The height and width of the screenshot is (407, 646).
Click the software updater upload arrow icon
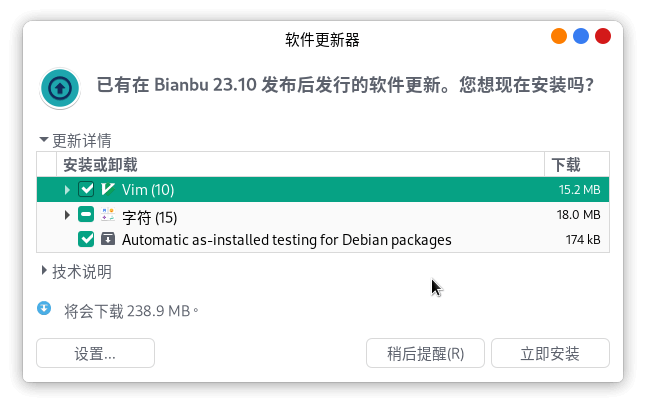(x=60, y=88)
